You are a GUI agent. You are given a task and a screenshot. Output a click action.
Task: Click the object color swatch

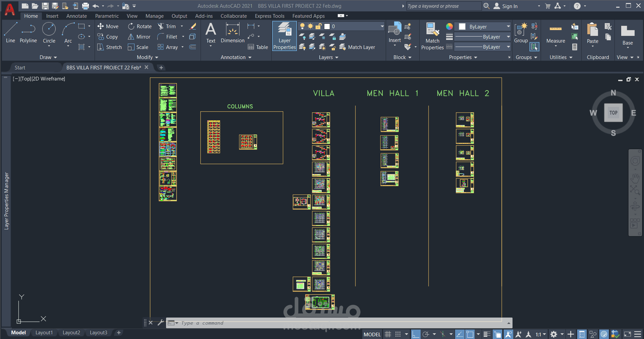pyautogui.click(x=462, y=26)
